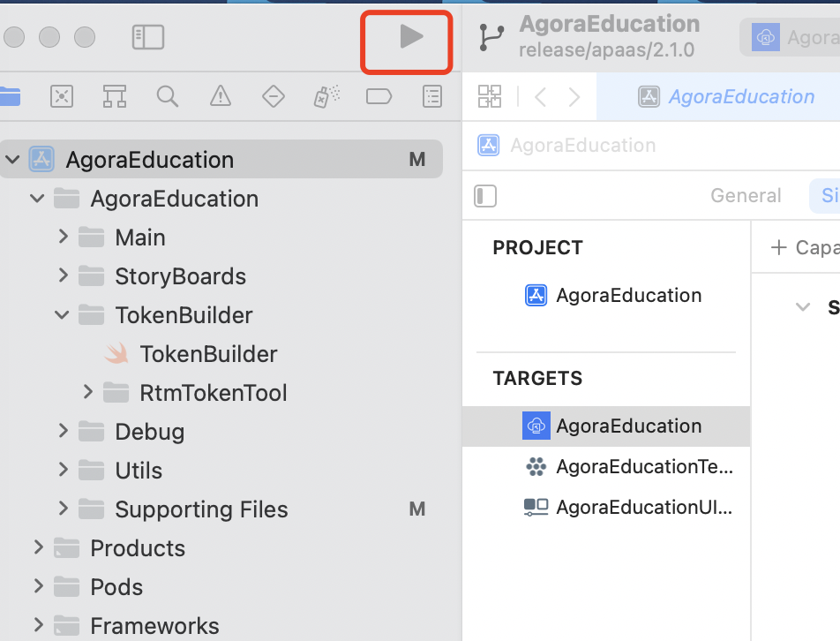Select the Supporting Files folder label

201,509
